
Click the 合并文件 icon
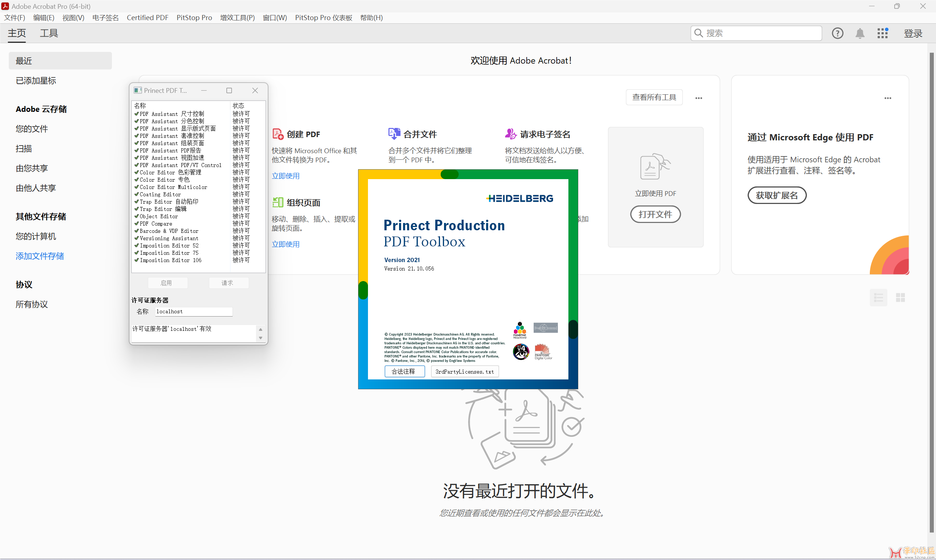394,133
